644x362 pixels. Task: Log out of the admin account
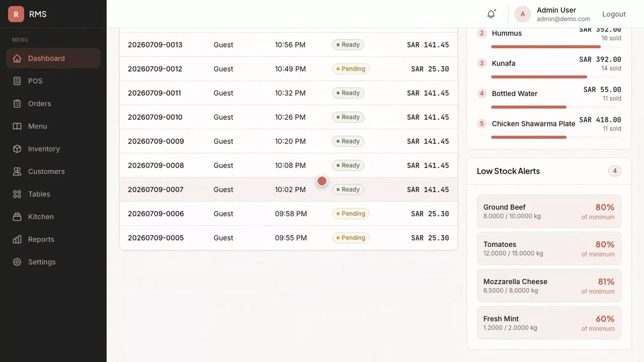tap(614, 14)
